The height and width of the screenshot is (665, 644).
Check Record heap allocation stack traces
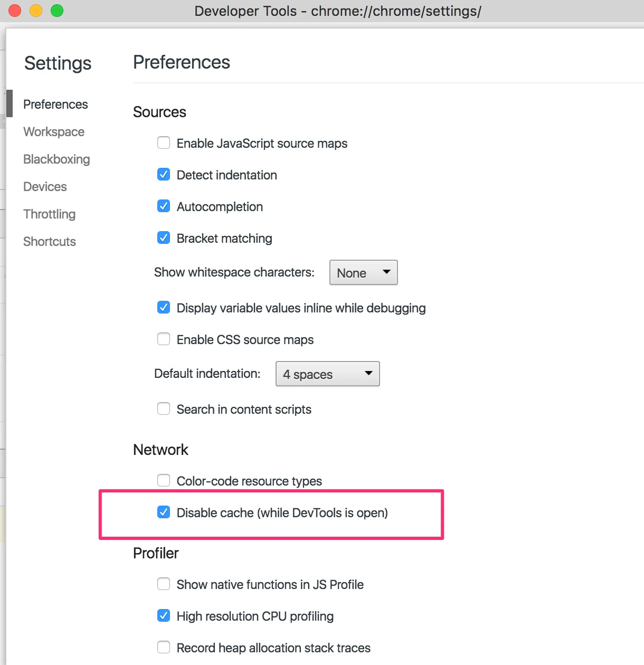pyautogui.click(x=164, y=648)
